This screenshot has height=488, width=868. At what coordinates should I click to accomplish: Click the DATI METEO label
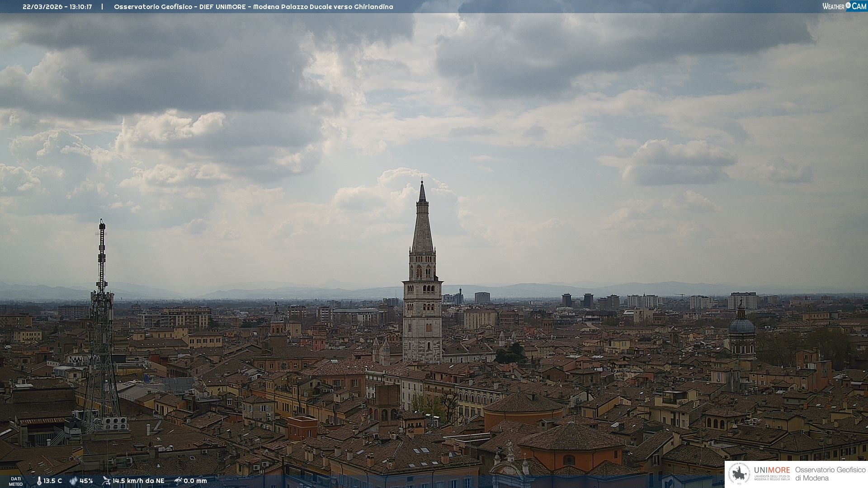(x=16, y=481)
